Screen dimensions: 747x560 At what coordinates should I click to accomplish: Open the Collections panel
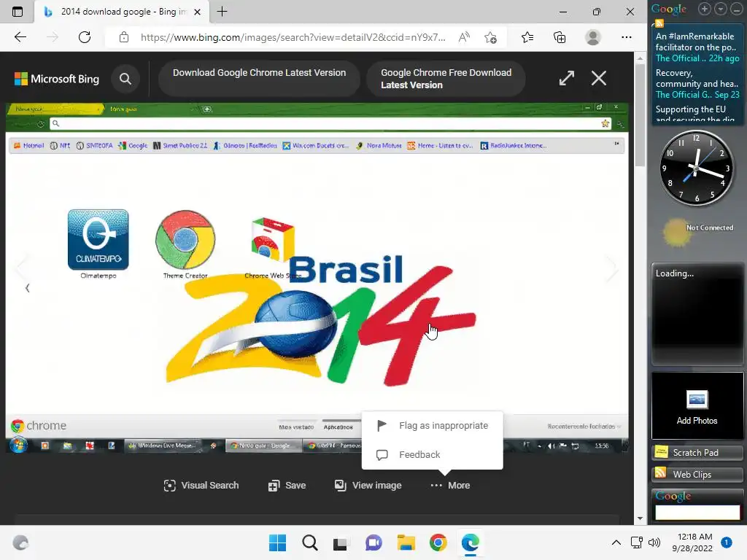tap(560, 37)
